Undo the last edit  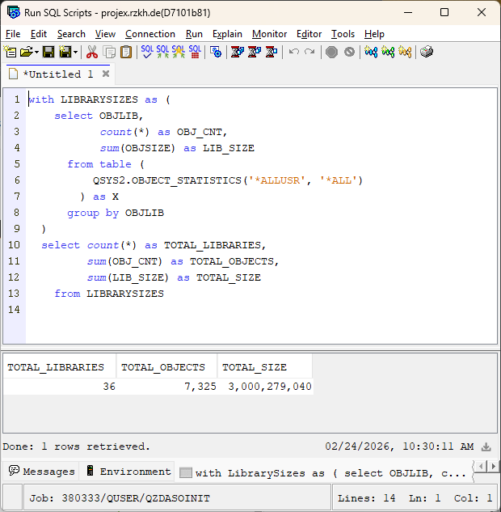pyautogui.click(x=294, y=52)
